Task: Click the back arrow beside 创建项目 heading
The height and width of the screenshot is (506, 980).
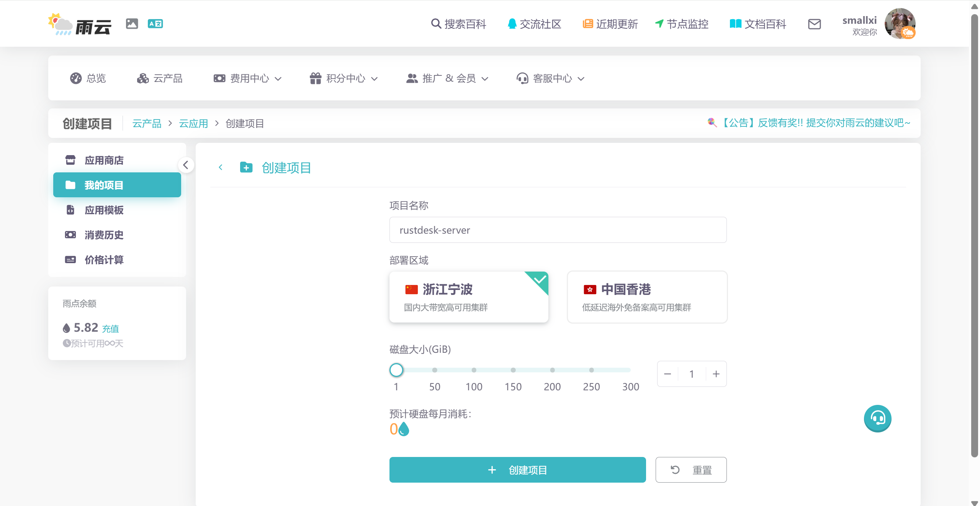Action: [x=221, y=167]
